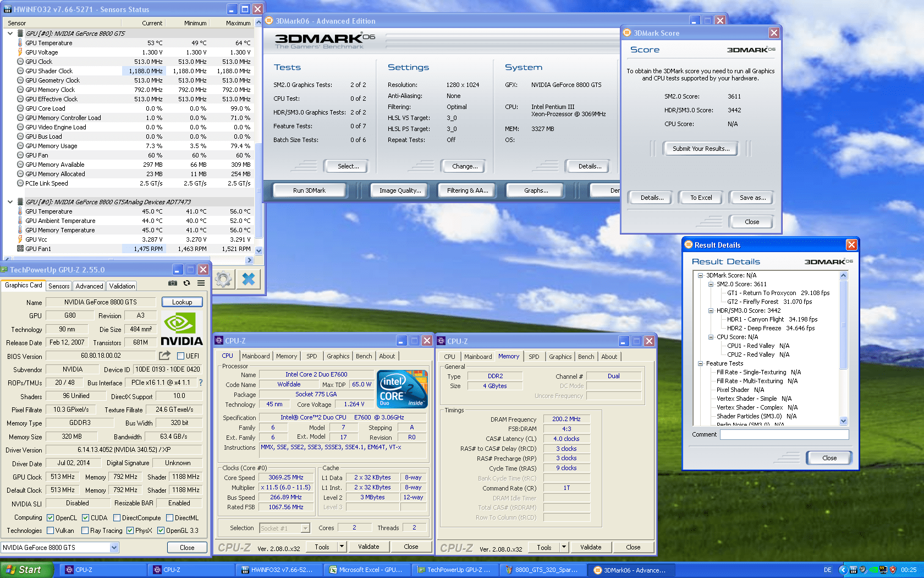Open HWiNFO settings via the gear icon
Screen dimensions: 924x578
click(x=223, y=280)
